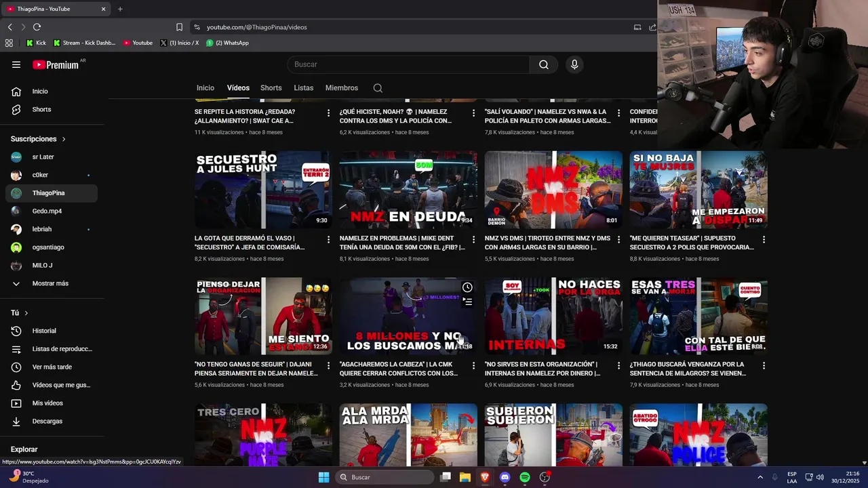Open WhatsApp bookmark in bookmarks bar
This screenshot has width=868, height=488.
pyautogui.click(x=227, y=43)
